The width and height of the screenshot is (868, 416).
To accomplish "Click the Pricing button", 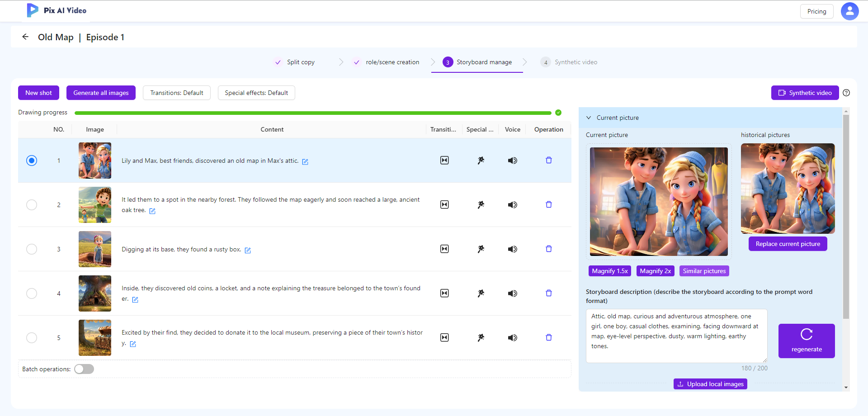I will point(816,11).
